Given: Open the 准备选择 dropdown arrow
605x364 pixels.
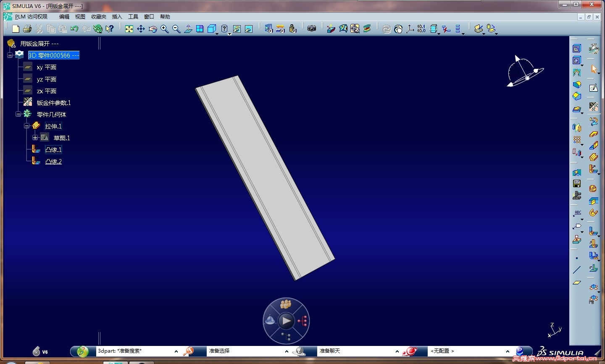Looking at the screenshot, I should pyautogui.click(x=287, y=351).
